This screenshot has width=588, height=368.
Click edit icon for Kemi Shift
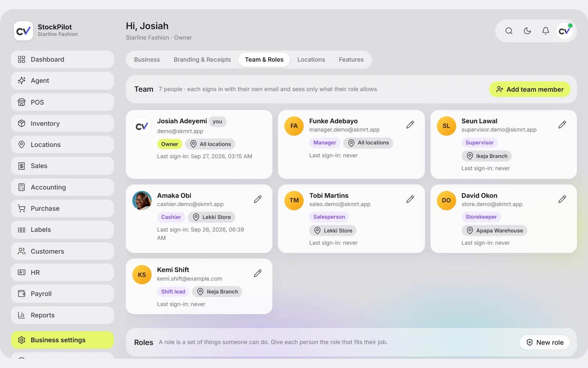(258, 273)
